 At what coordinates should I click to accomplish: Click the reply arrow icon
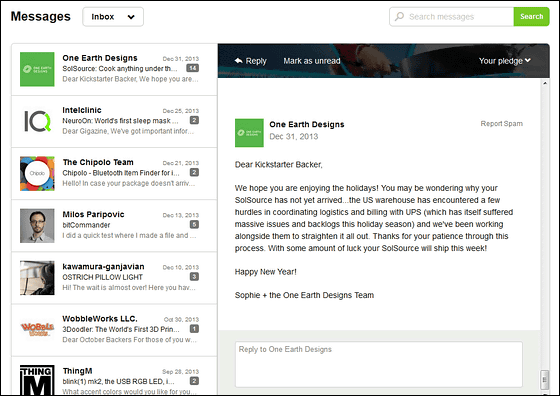pos(239,61)
